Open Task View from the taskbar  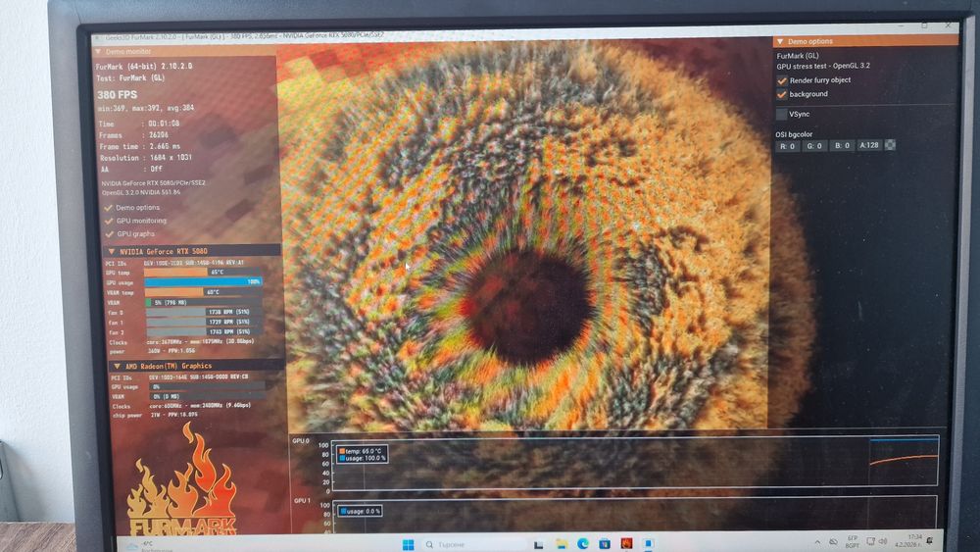click(x=539, y=544)
